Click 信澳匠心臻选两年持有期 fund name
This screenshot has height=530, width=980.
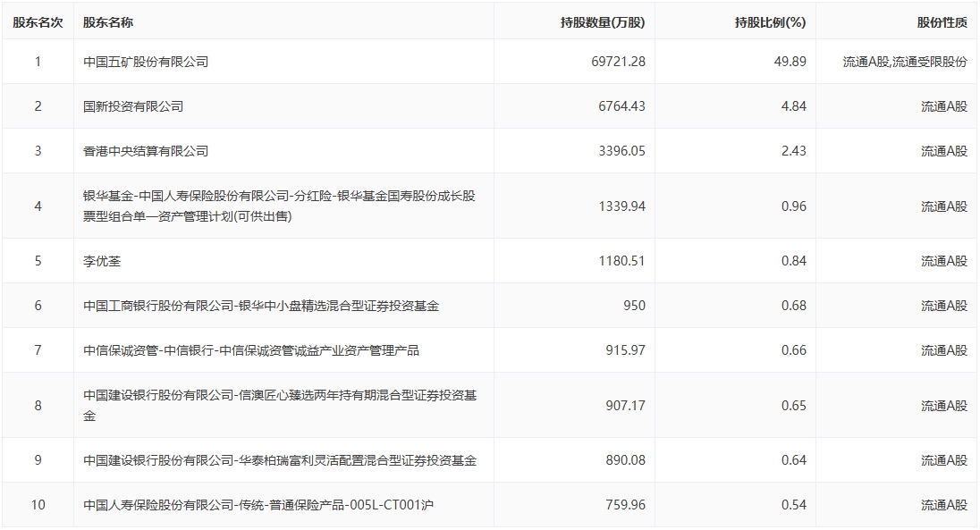point(279,405)
